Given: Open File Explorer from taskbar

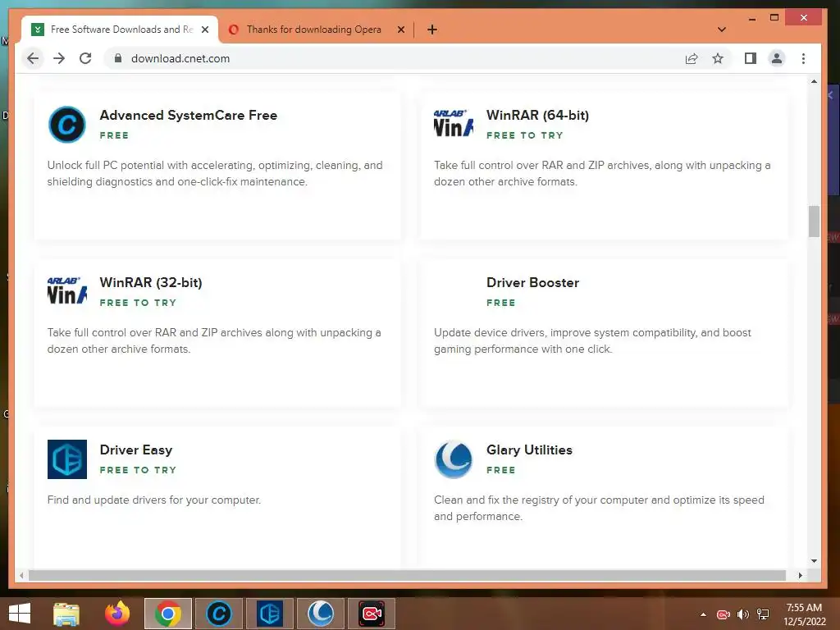Looking at the screenshot, I should 66,614.
